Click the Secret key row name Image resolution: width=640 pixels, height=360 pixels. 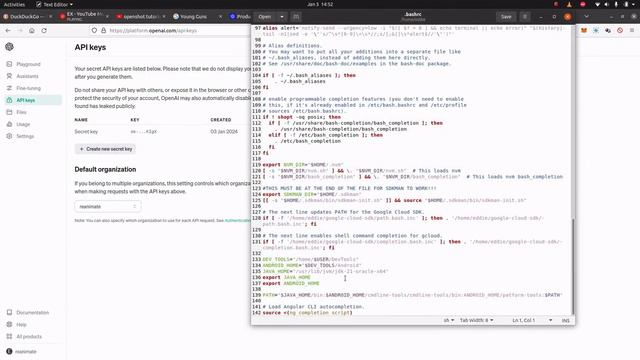point(86,132)
